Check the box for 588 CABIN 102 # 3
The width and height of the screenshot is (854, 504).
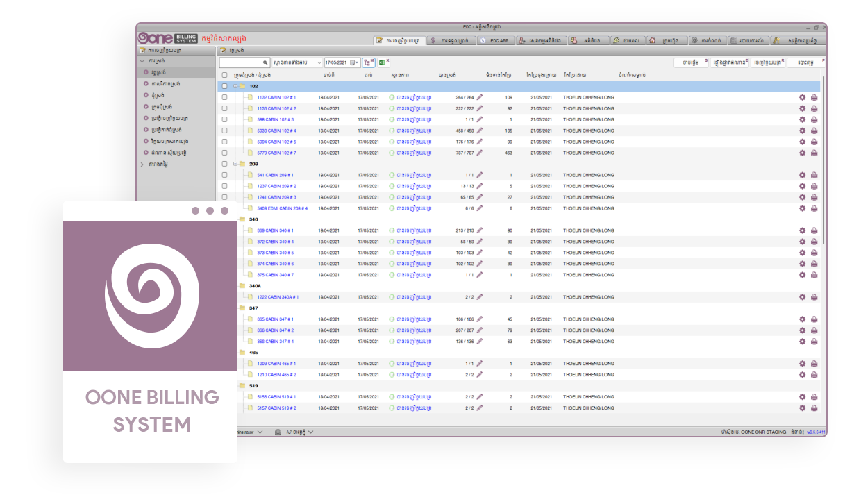pyautogui.click(x=224, y=119)
